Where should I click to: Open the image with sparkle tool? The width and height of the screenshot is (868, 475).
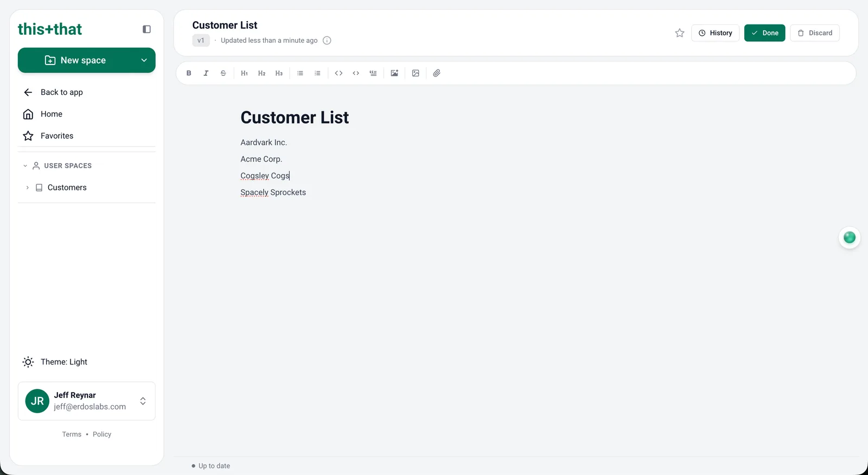[394, 73]
